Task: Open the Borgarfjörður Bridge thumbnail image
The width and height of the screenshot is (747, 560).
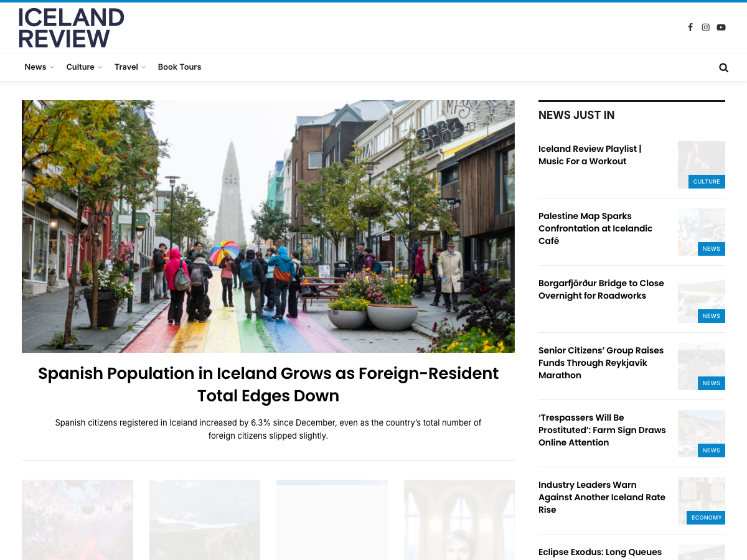Action: (x=702, y=299)
